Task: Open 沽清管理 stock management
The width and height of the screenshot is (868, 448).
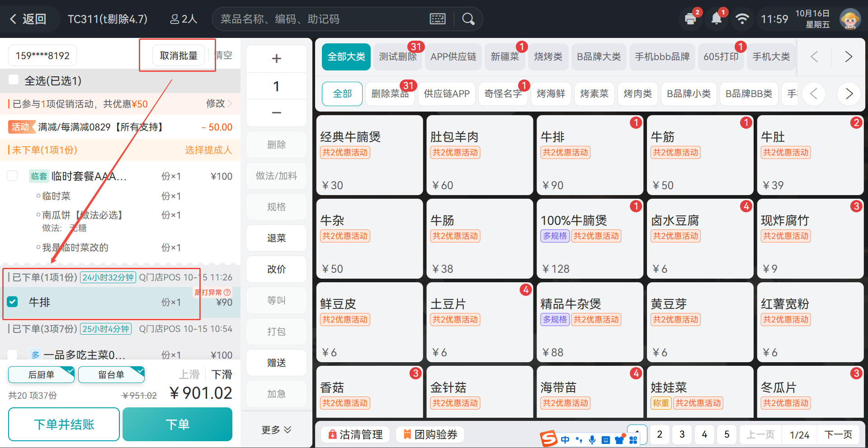Action: pyautogui.click(x=355, y=434)
